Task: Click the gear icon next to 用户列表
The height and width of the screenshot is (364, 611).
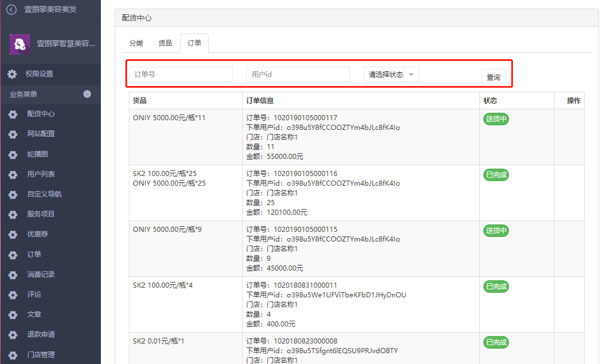Action: click(13, 174)
